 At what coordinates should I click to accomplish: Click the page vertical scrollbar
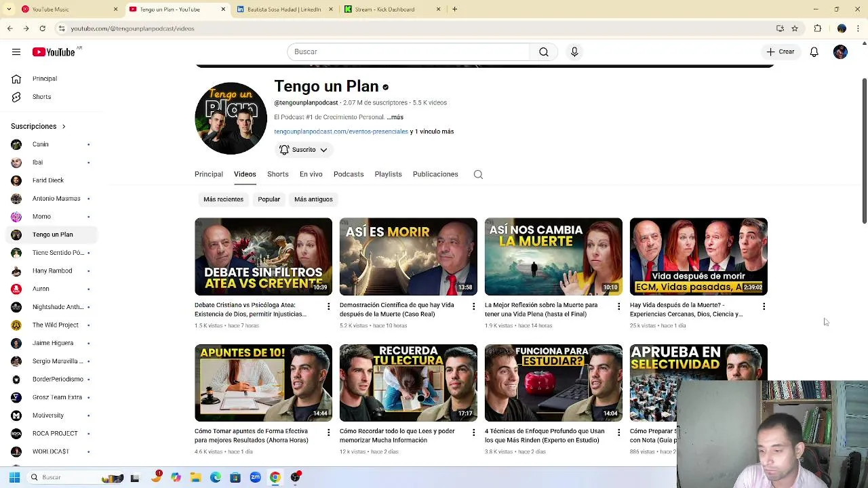pos(864,150)
